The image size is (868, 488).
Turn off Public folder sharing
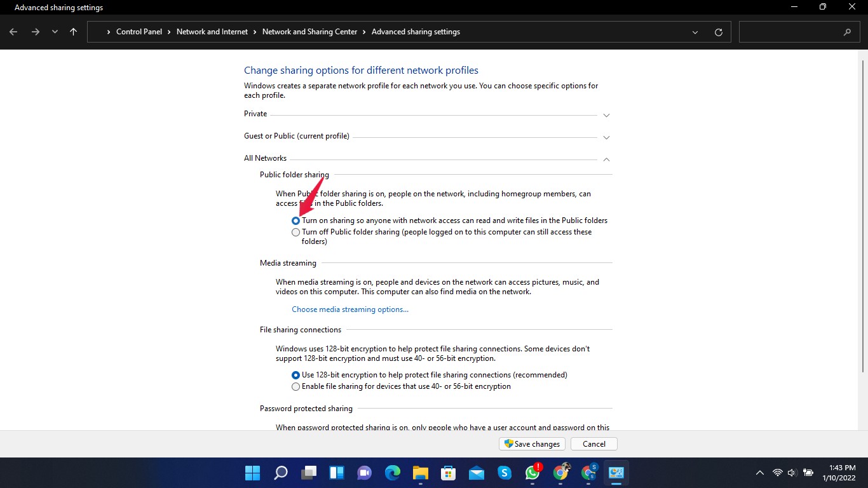[295, 232]
